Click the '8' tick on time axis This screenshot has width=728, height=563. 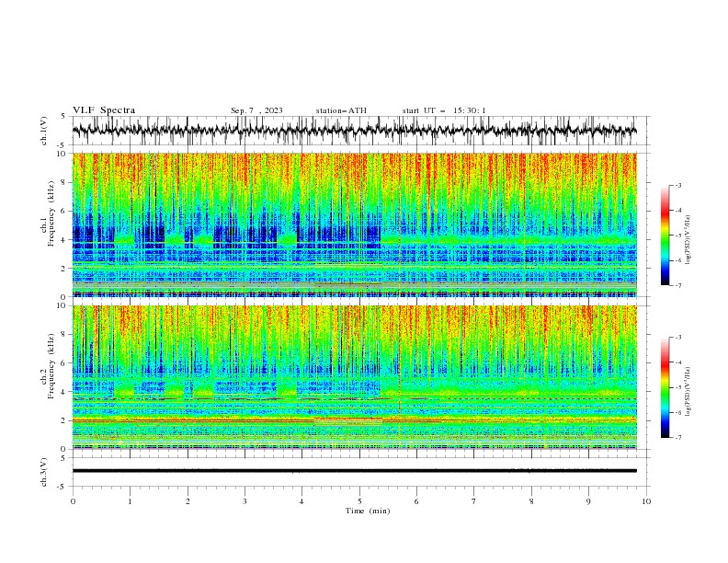pos(531,501)
